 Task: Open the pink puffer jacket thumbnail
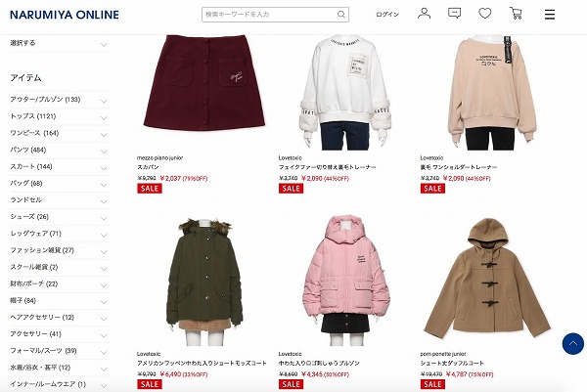346,280
